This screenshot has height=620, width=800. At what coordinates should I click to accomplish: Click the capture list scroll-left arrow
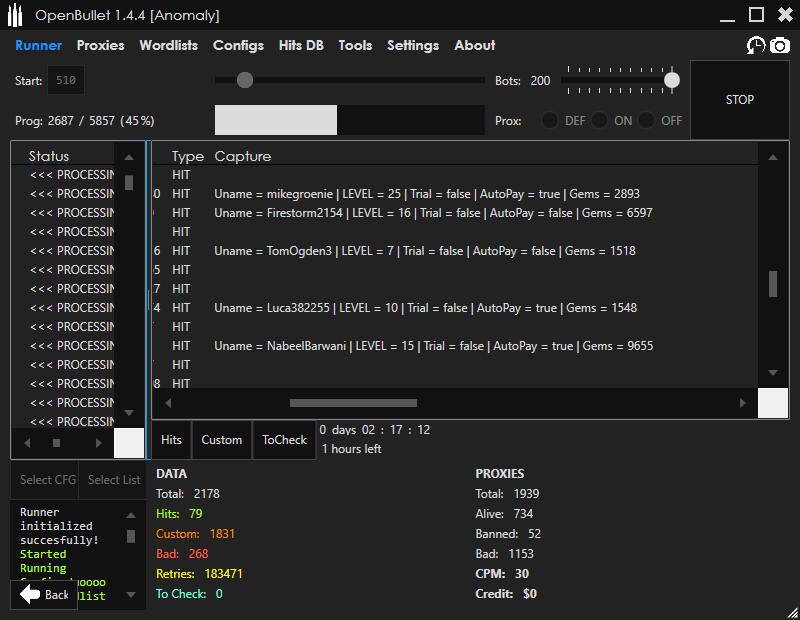point(168,403)
